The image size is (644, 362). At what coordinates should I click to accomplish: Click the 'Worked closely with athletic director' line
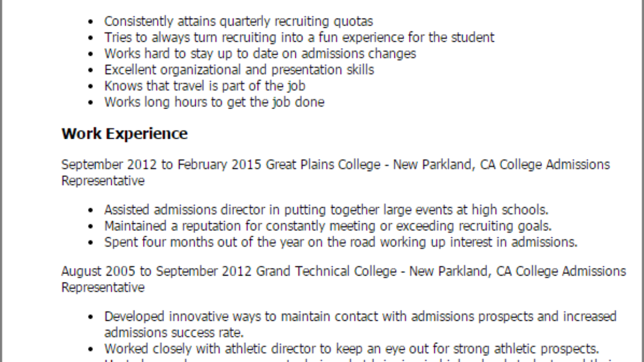click(x=352, y=348)
